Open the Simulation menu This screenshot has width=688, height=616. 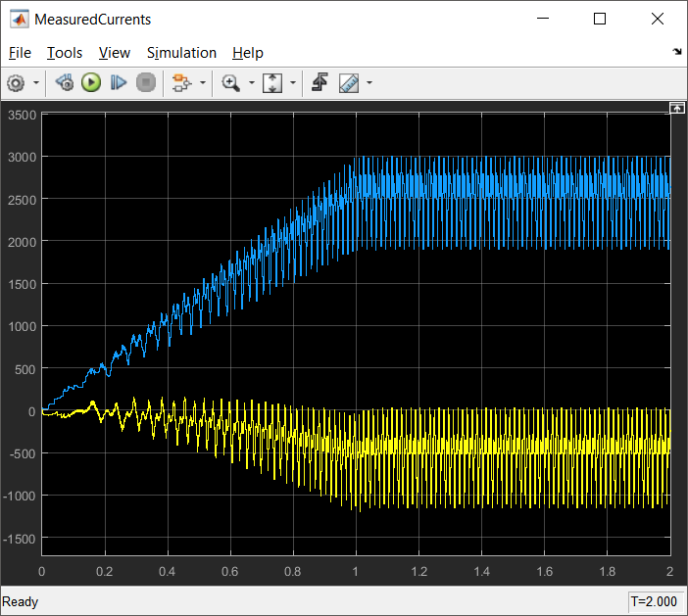[181, 53]
